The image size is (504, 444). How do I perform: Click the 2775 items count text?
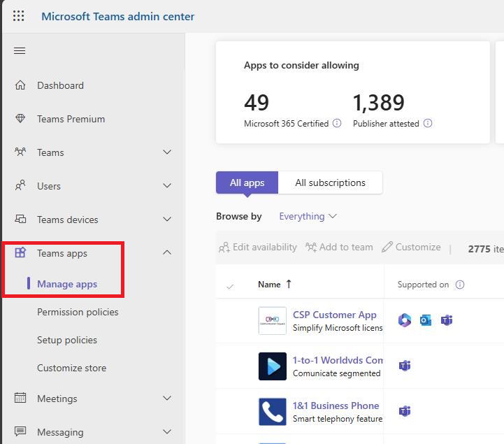coord(486,249)
